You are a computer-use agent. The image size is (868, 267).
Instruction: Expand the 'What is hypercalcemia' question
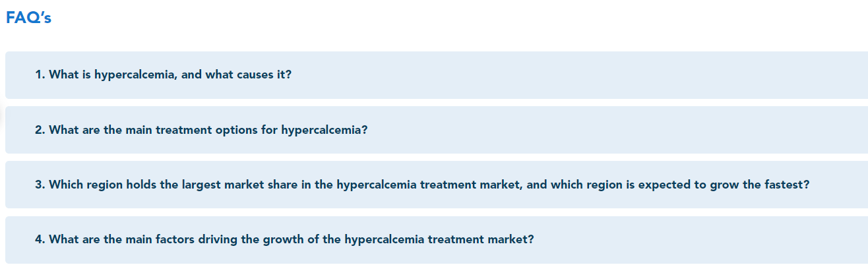click(437, 75)
